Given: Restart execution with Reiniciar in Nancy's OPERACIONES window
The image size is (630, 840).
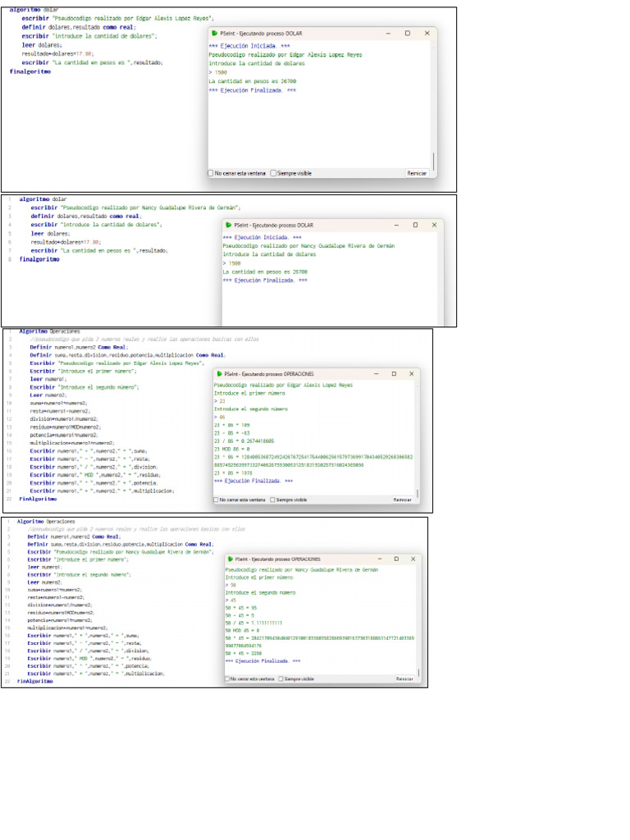Looking at the screenshot, I should (404, 678).
